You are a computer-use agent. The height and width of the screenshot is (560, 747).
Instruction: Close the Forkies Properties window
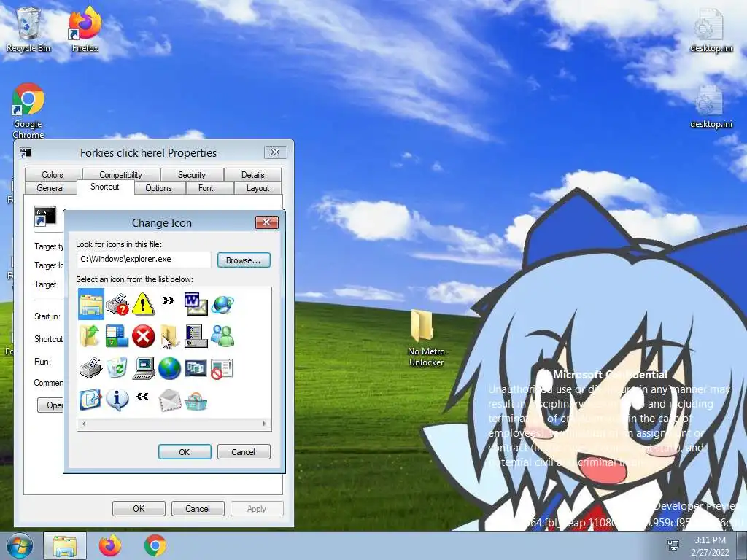(275, 152)
